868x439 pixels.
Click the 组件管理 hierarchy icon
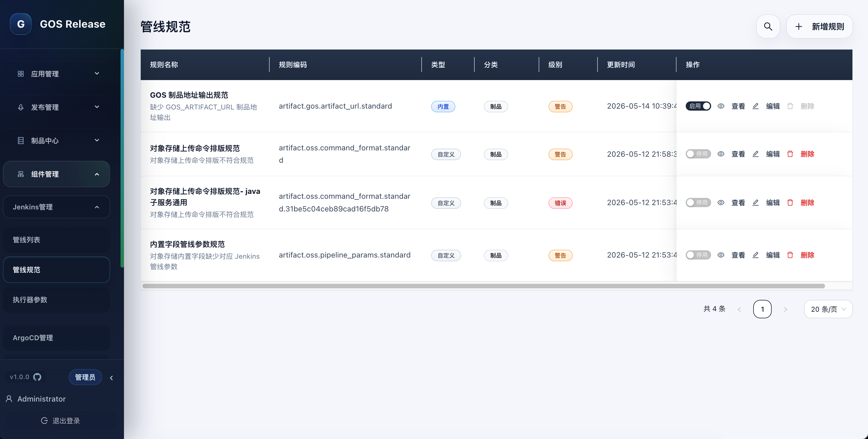click(20, 174)
